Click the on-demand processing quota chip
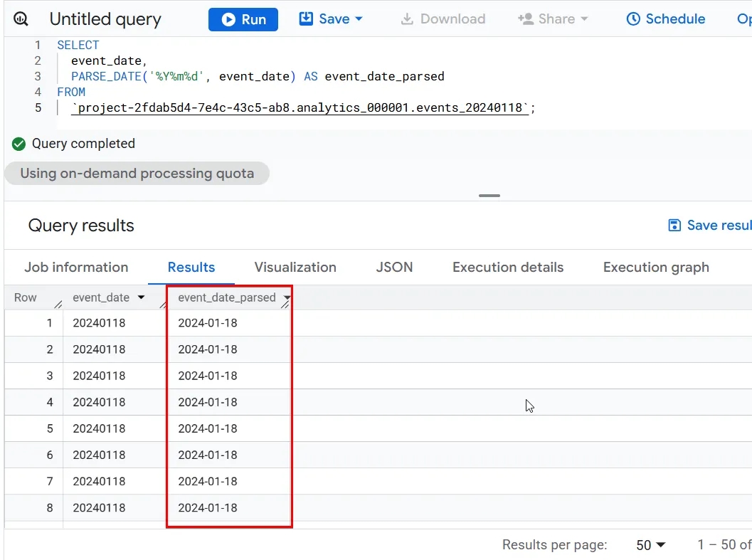Image resolution: width=752 pixels, height=560 pixels. [x=137, y=173]
